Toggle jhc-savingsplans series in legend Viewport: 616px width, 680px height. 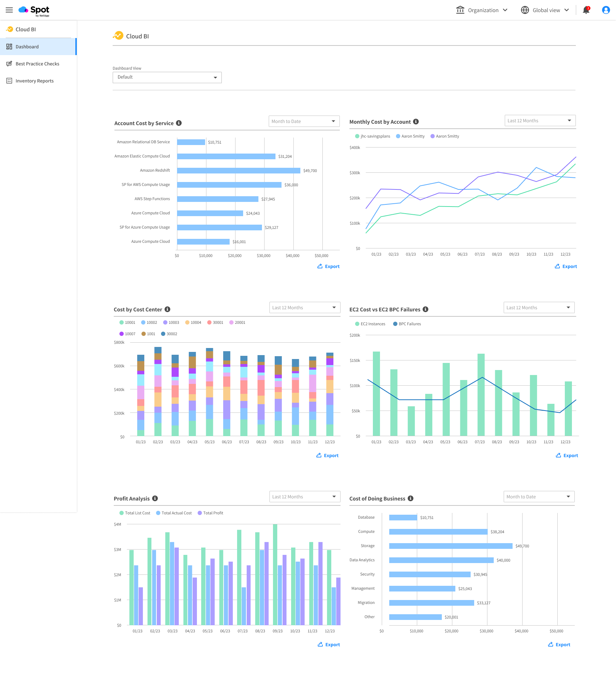(x=373, y=136)
